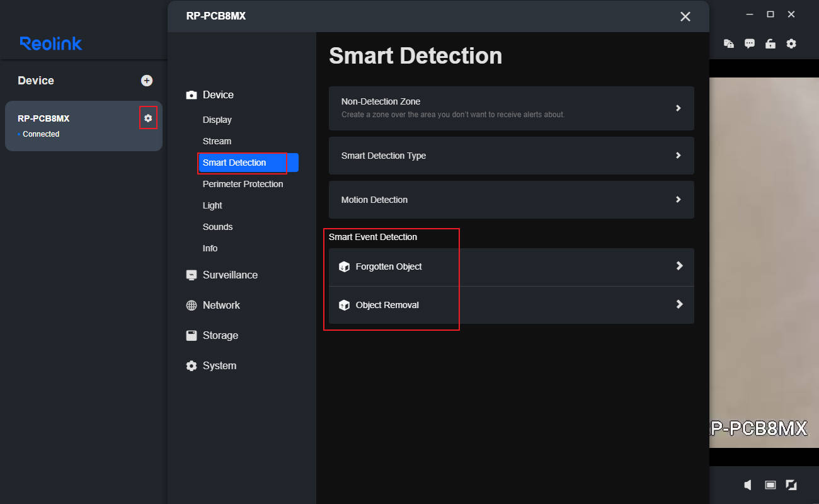The image size is (819, 504).
Task: Click the Storage disk icon in sidebar
Action: pos(191,335)
